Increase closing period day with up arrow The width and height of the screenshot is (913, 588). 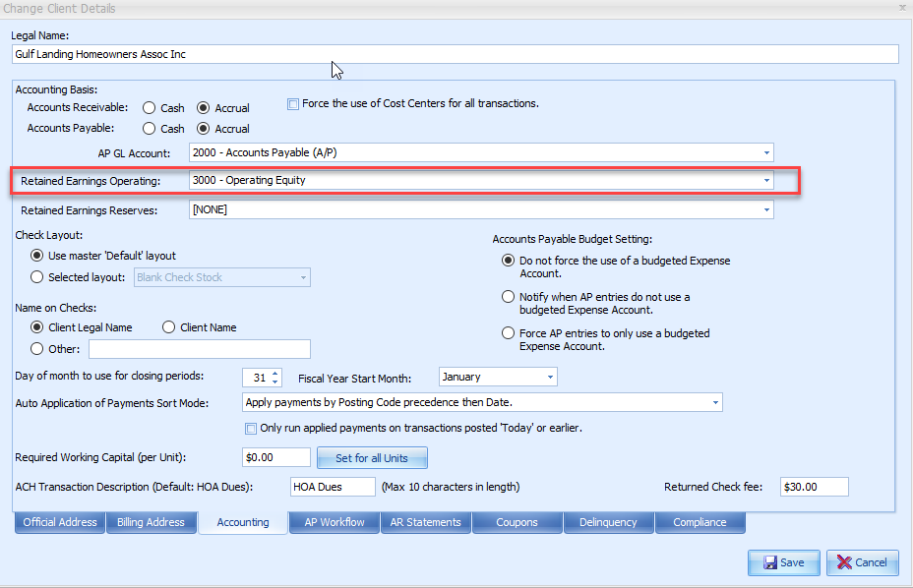coord(275,374)
